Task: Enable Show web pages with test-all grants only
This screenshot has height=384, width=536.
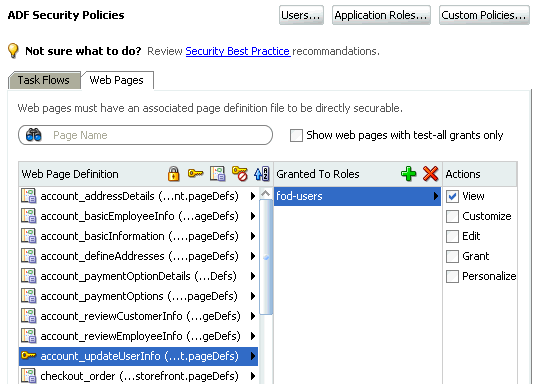Action: (296, 135)
